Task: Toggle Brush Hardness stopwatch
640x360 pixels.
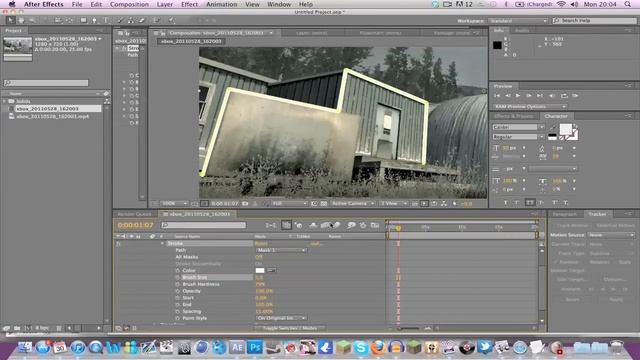Action: point(178,284)
